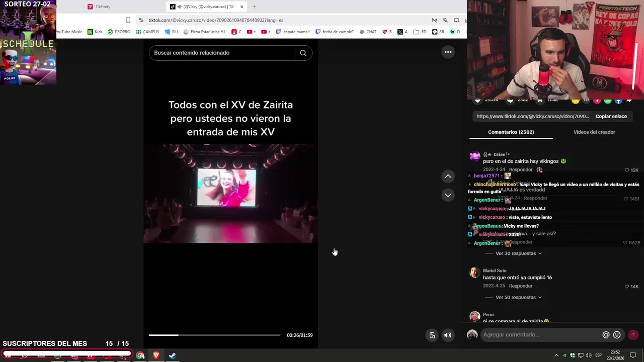
Task: Select the Comentarios (2382) tab
Action: click(x=511, y=132)
